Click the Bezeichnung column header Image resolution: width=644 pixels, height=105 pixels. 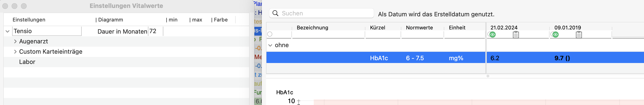(x=312, y=28)
